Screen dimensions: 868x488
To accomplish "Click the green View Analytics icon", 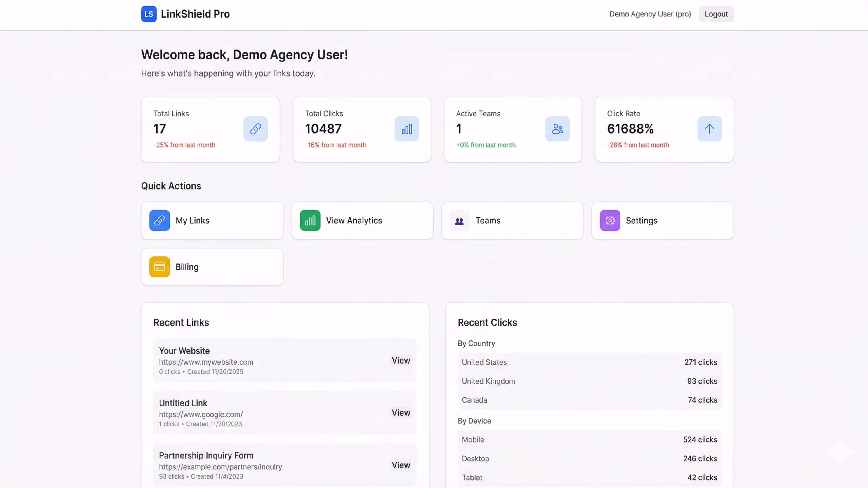I will (x=310, y=221).
